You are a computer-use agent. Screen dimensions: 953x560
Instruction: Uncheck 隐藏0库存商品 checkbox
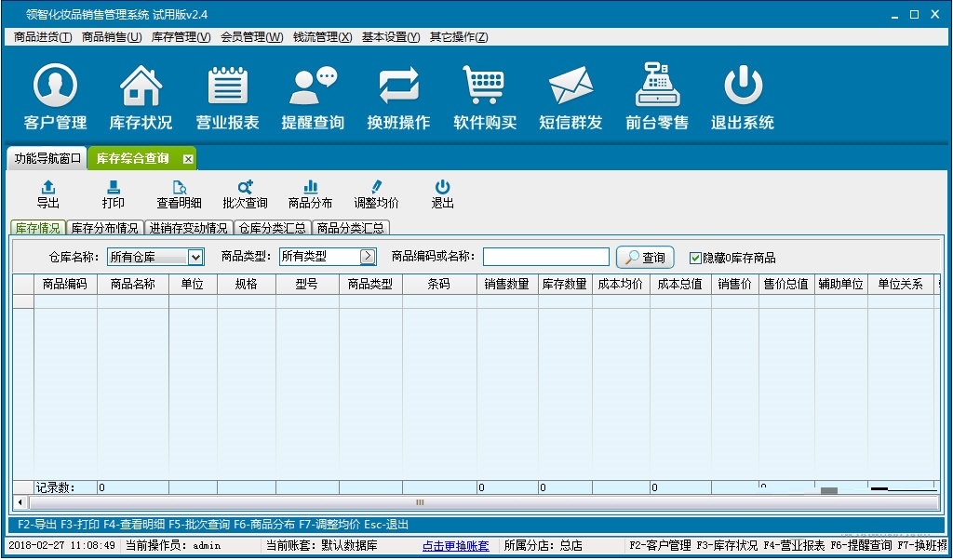(x=695, y=258)
